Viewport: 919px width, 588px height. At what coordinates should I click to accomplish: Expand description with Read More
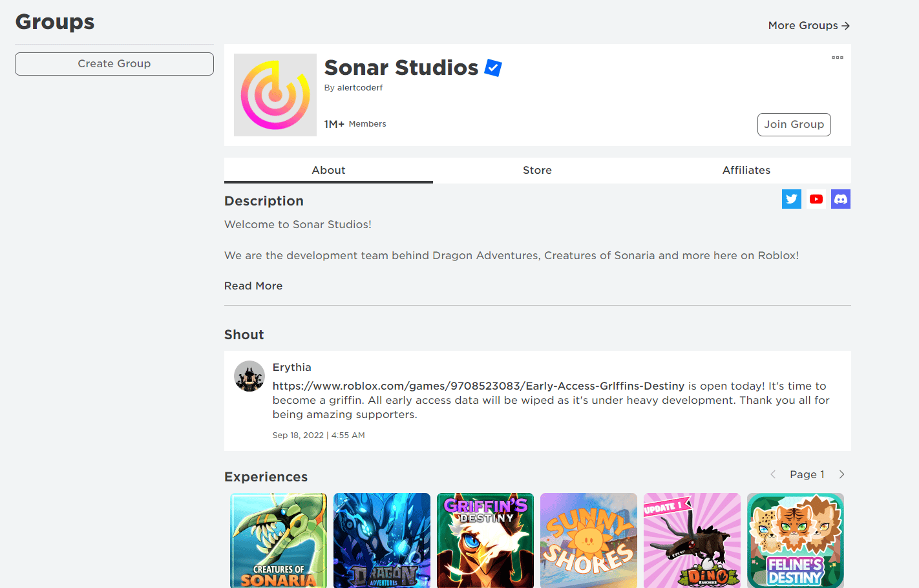point(253,286)
